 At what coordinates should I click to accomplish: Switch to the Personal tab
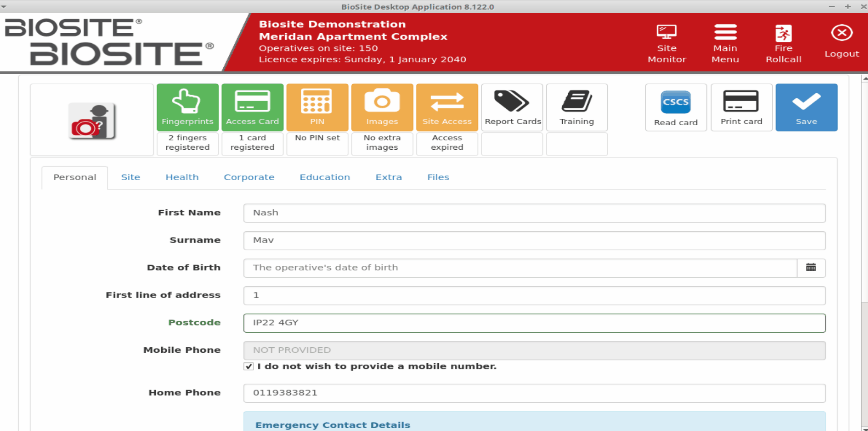click(x=75, y=177)
